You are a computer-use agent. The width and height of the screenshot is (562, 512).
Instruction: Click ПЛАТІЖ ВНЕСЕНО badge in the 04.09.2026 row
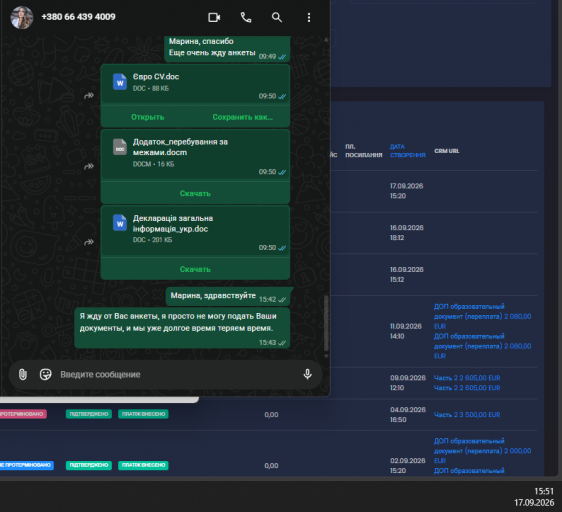point(143,414)
